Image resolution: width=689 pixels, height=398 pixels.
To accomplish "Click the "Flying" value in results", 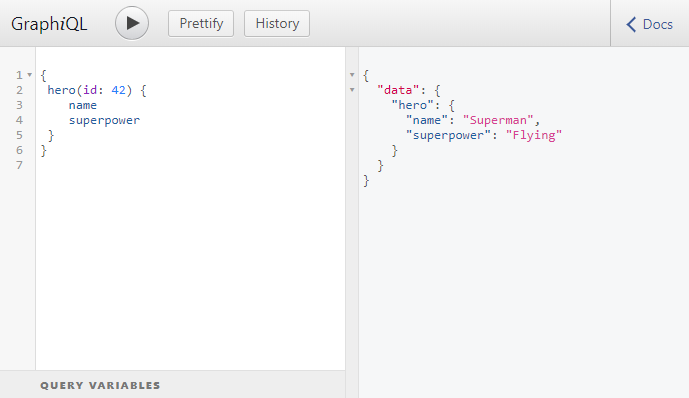I will [x=534, y=135].
